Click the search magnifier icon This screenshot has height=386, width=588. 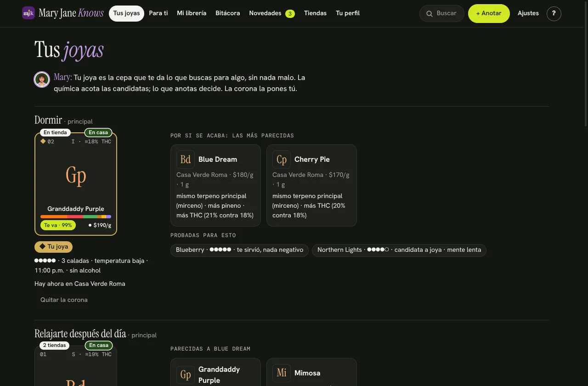tap(430, 14)
